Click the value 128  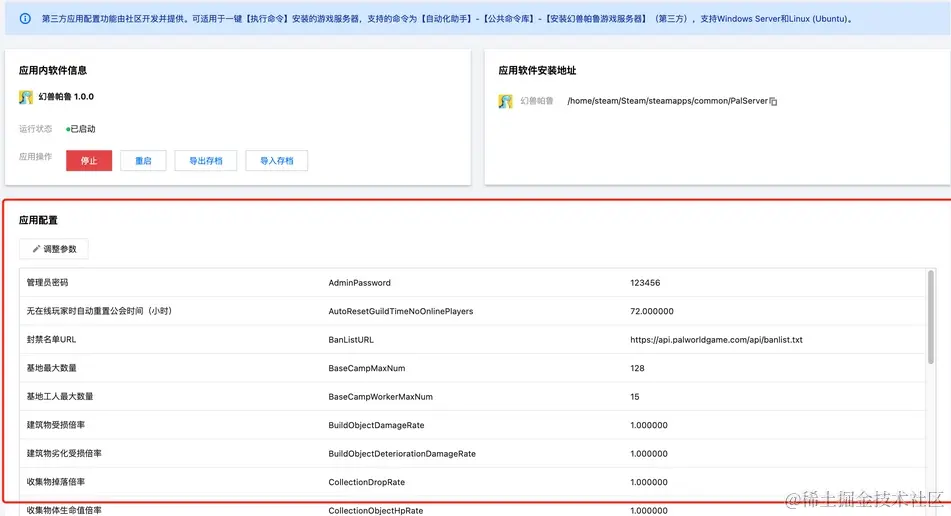(x=637, y=369)
